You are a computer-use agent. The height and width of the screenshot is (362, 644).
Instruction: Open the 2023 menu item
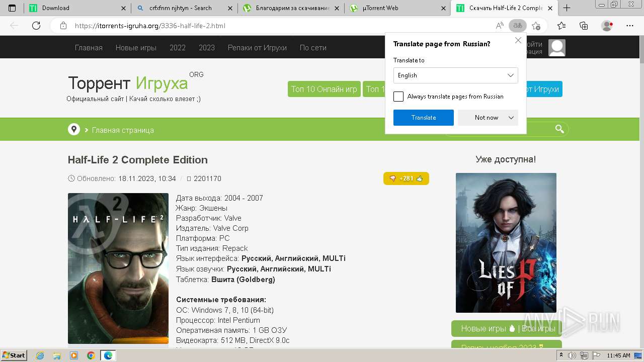207,48
